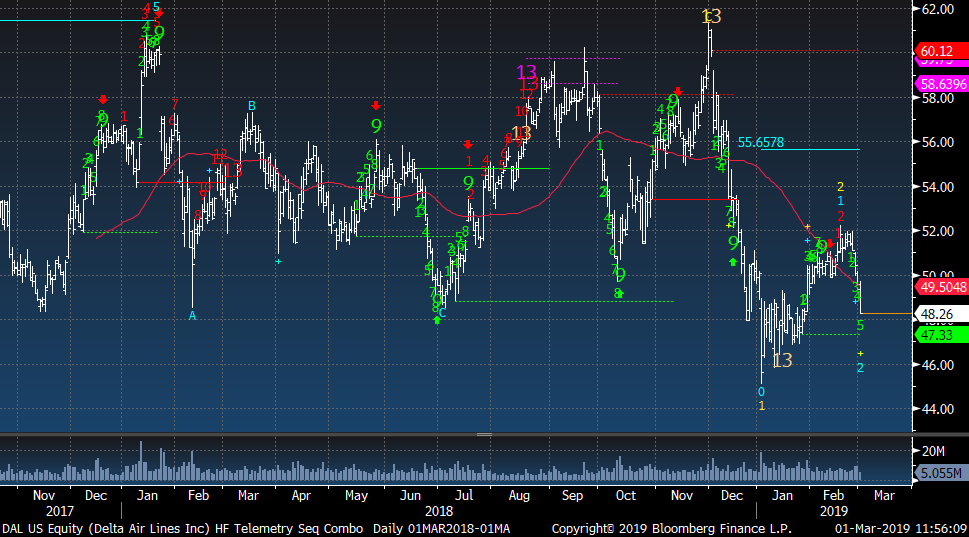Click the 56.00 price axis label
The image size is (969, 537).
pos(937,142)
